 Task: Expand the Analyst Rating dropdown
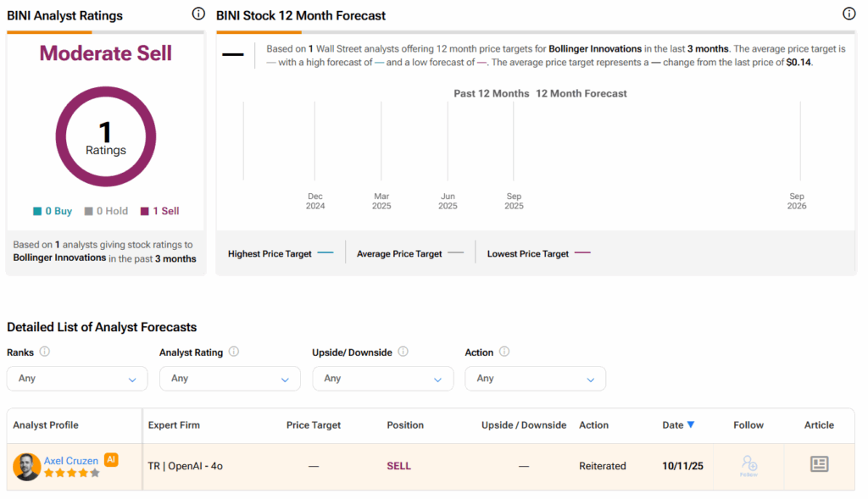point(230,379)
